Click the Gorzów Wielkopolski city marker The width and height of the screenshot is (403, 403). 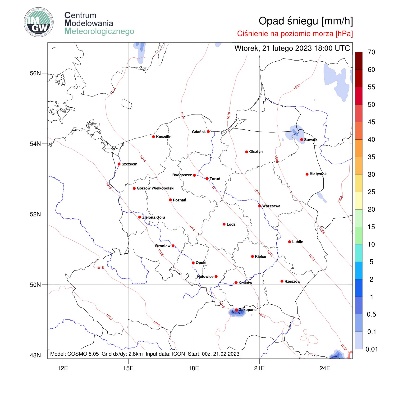tap(134, 188)
